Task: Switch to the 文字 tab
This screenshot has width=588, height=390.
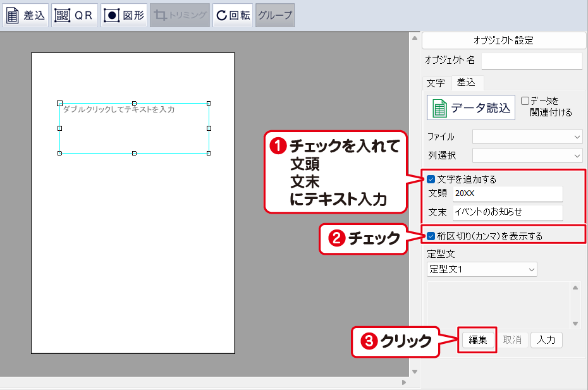Action: point(436,83)
